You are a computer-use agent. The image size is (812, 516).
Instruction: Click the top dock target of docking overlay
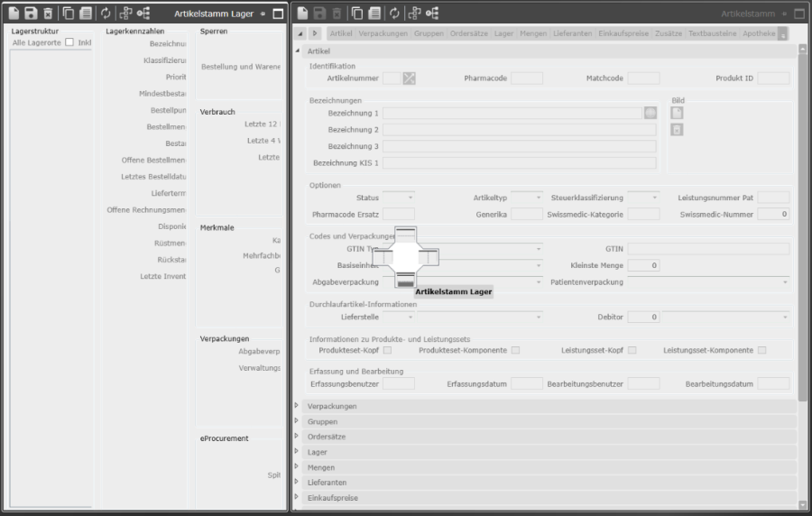(x=405, y=235)
